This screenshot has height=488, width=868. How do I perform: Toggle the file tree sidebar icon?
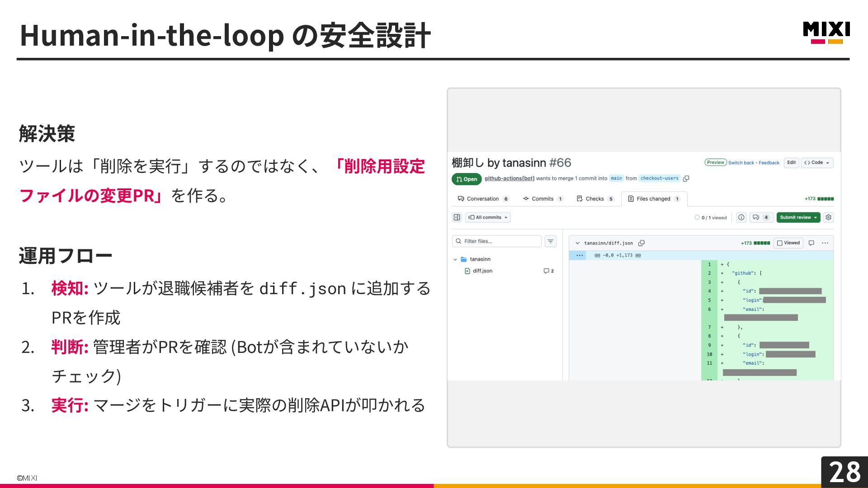[457, 217]
